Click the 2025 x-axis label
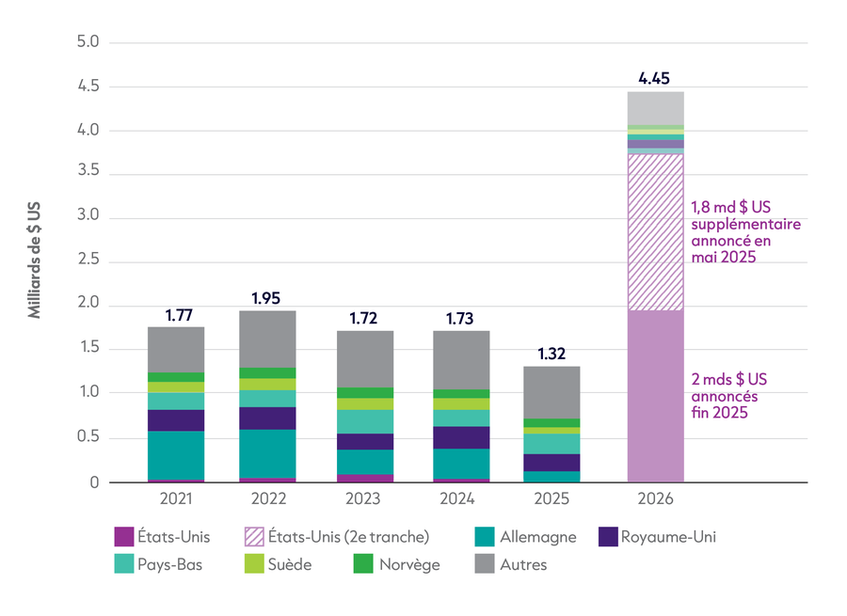 tap(551, 498)
